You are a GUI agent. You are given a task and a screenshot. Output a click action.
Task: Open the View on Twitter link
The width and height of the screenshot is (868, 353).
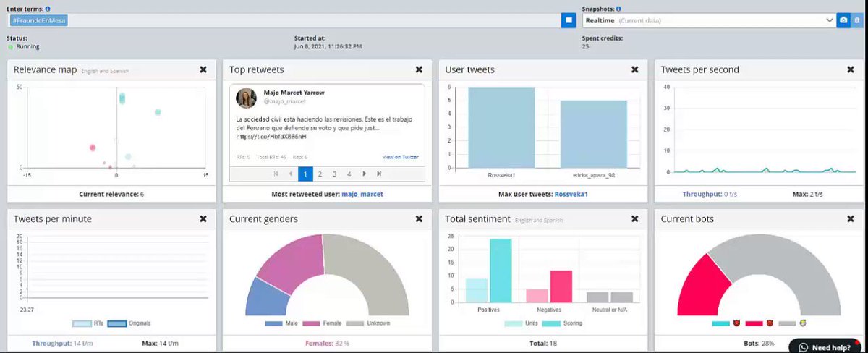click(x=400, y=157)
